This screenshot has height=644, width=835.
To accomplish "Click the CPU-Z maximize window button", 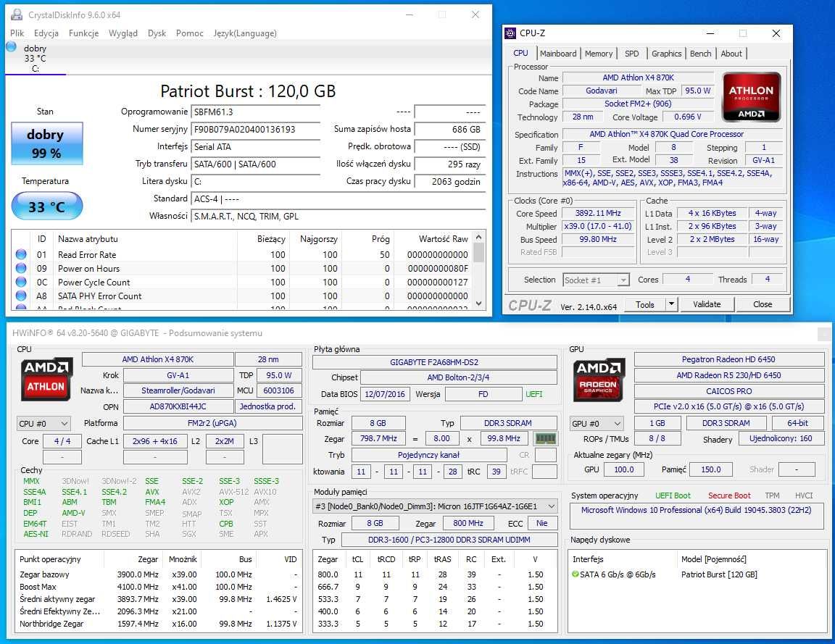I will (743, 33).
